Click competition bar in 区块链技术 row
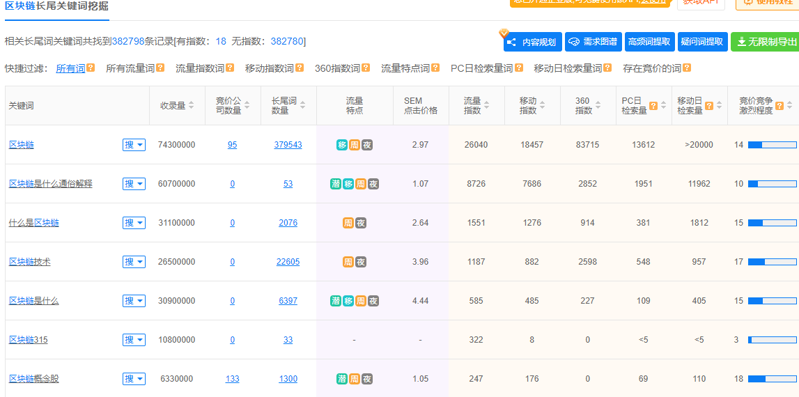 (x=772, y=262)
